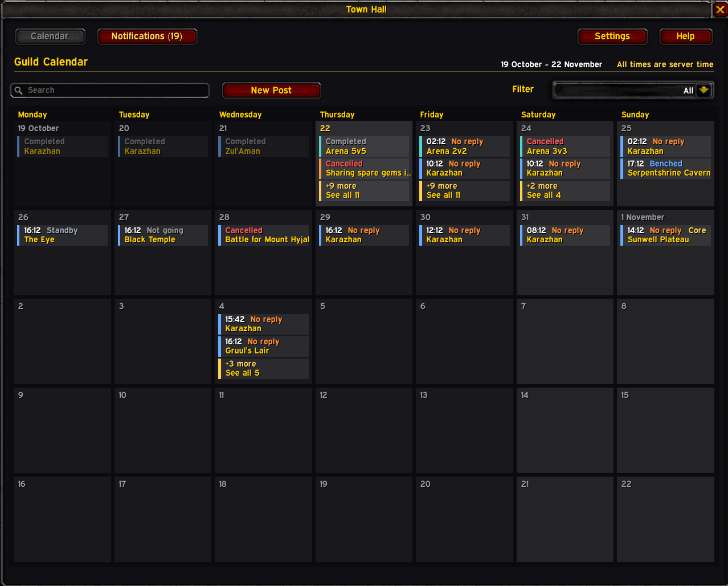728x586 pixels.
Task: Expand +2 more events on Saturday 24
Action: [565, 190]
